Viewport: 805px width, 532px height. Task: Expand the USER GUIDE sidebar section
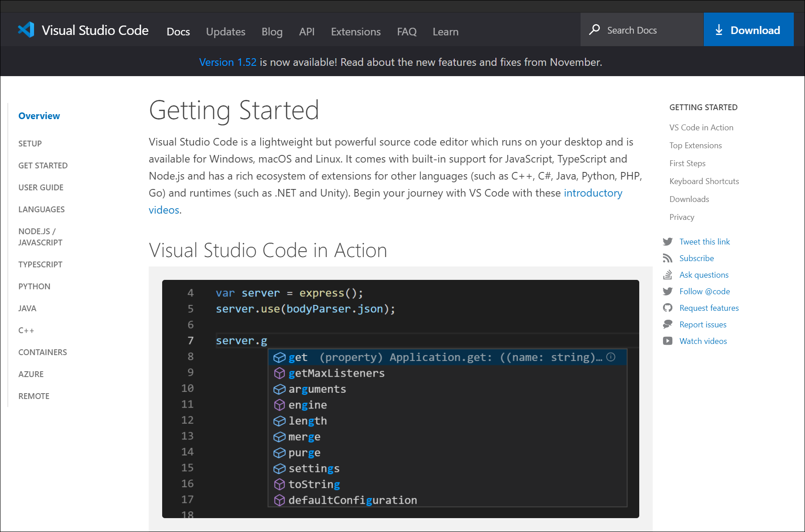pos(41,188)
